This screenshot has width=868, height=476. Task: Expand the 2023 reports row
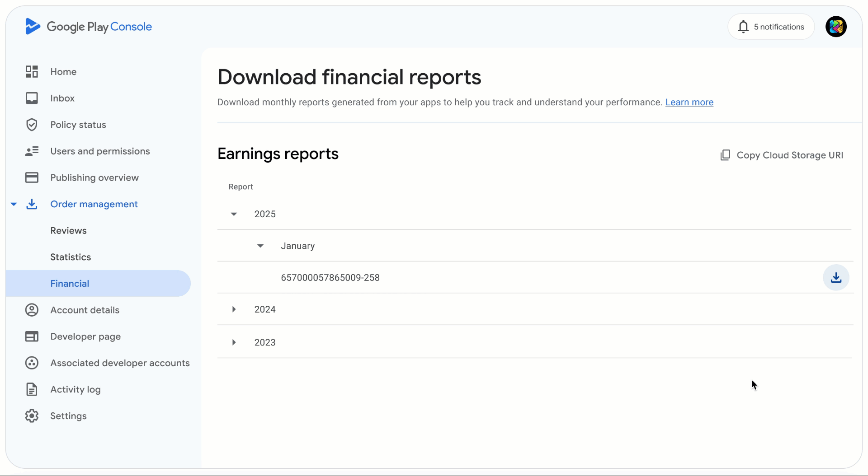point(234,342)
